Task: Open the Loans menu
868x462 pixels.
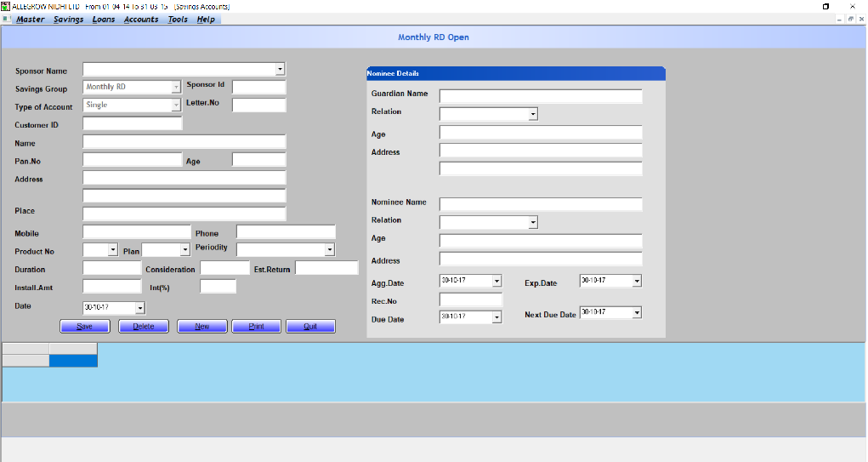Action: (x=104, y=20)
